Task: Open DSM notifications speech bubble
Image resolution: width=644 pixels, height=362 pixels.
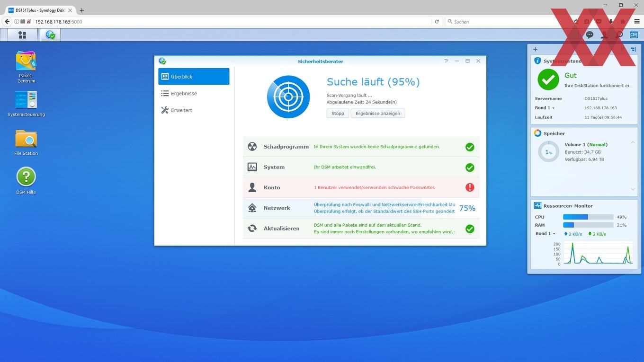Action: (x=590, y=35)
